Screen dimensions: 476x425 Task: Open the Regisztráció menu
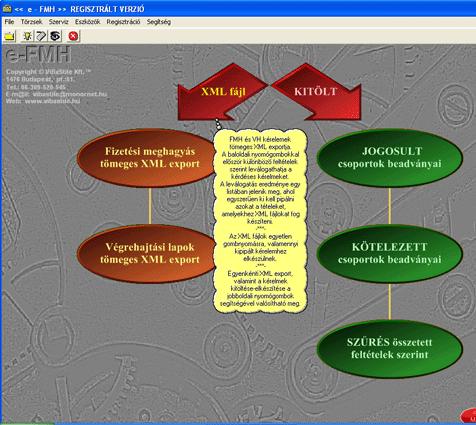[123, 22]
